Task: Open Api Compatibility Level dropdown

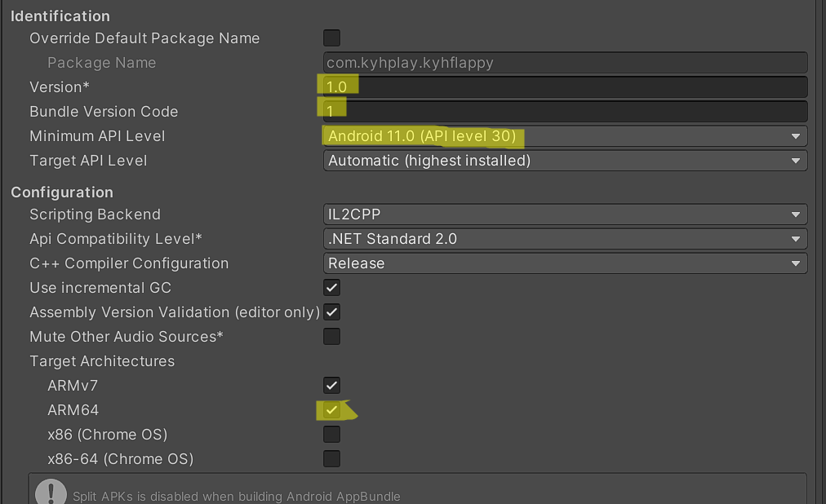Action: tap(565, 239)
